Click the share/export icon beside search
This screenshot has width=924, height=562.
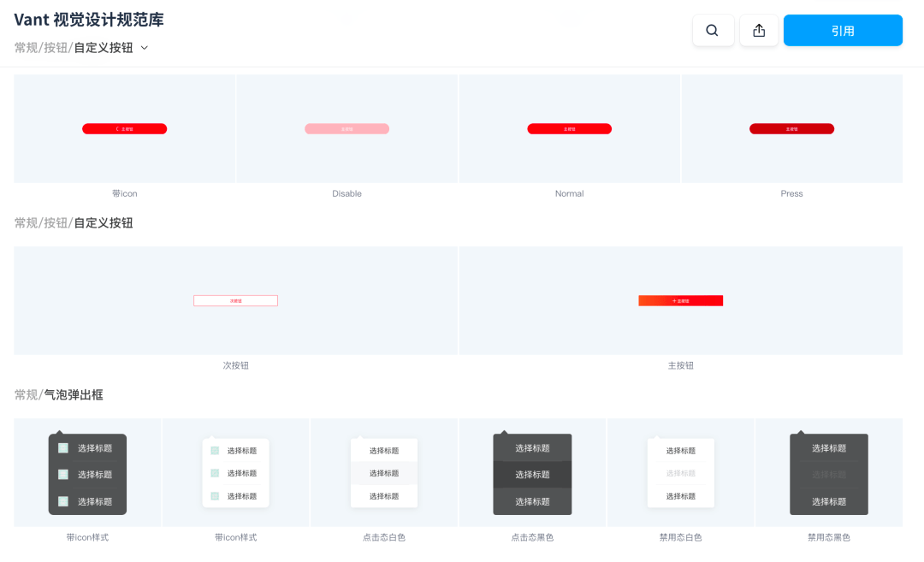[759, 31]
